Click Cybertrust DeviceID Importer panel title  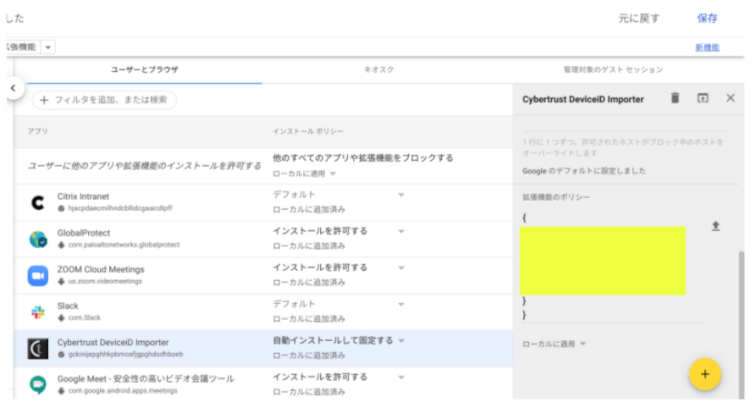coord(583,99)
